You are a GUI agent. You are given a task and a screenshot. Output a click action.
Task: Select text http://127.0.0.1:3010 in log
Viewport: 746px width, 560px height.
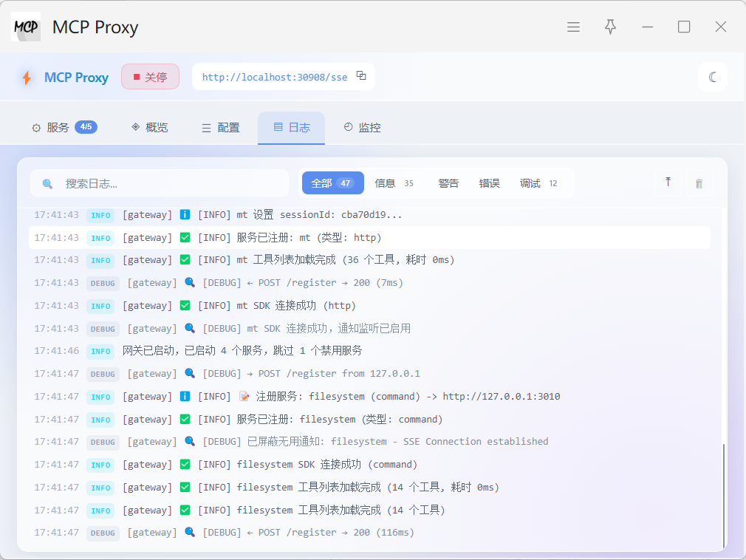tap(502, 396)
